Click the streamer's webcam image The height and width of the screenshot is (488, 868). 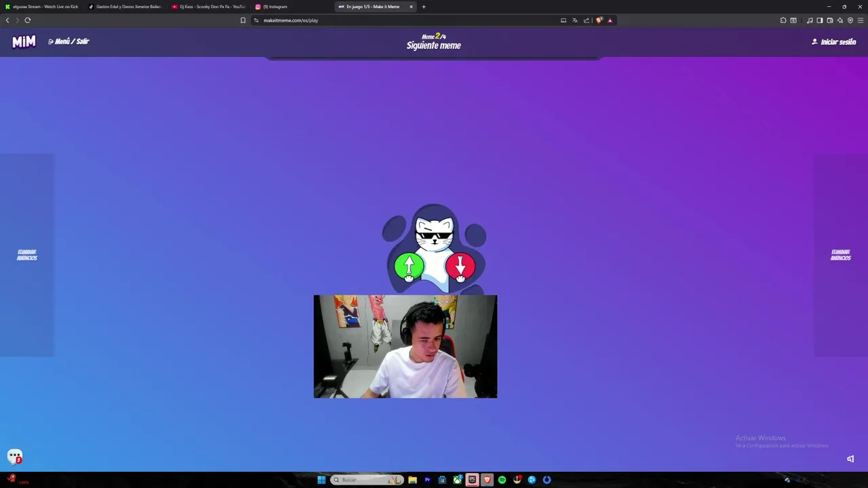point(406,346)
